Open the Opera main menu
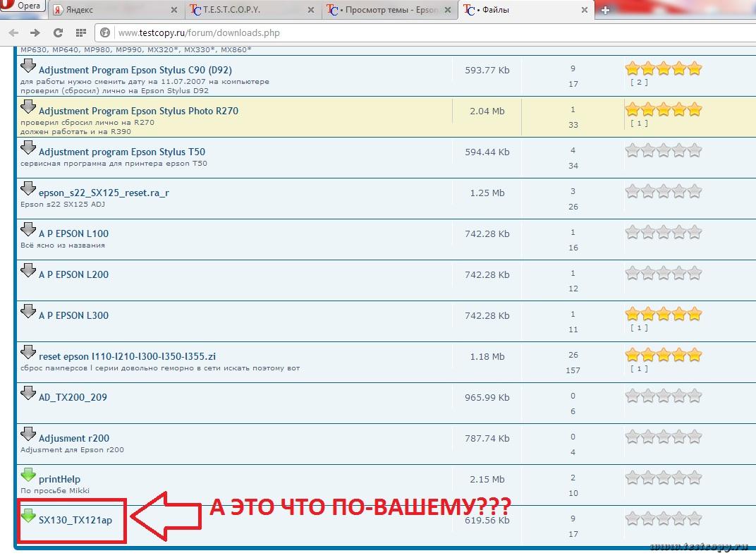The image size is (756, 558). click(21, 6)
